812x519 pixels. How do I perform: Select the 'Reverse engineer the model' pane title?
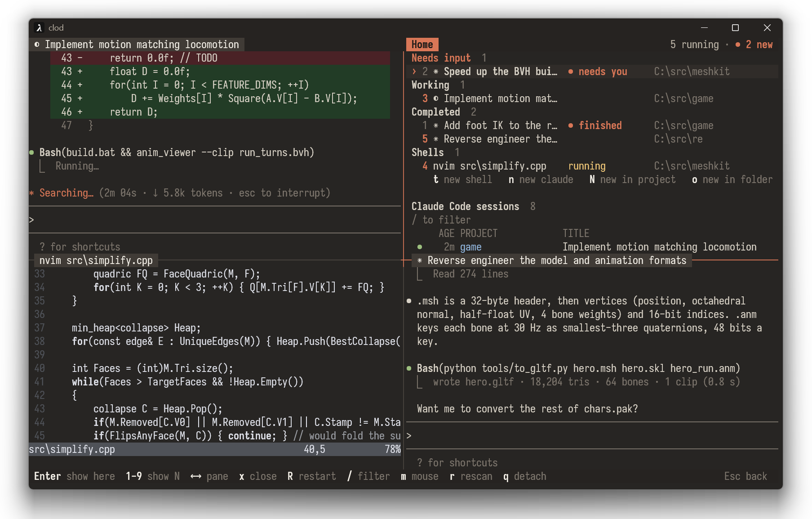coord(552,260)
